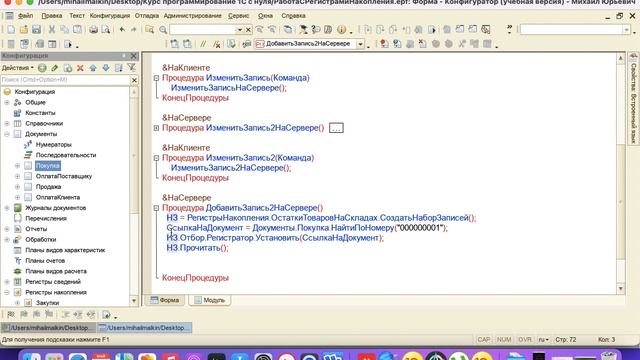Collapse the ИзменитьЗапись procedure block
Viewport: 640px width, 360px height.
(156, 78)
